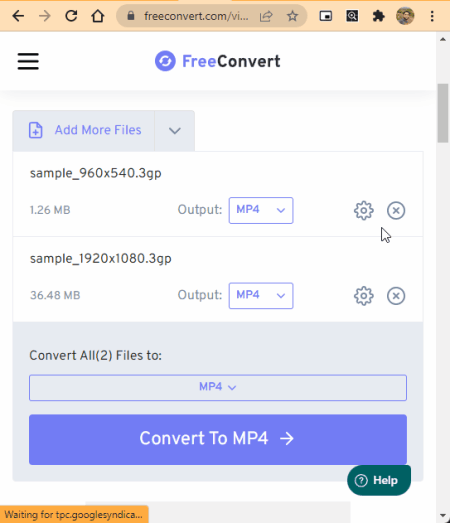450x523 pixels.
Task: Click the FreeConvert logo
Action: [217, 61]
